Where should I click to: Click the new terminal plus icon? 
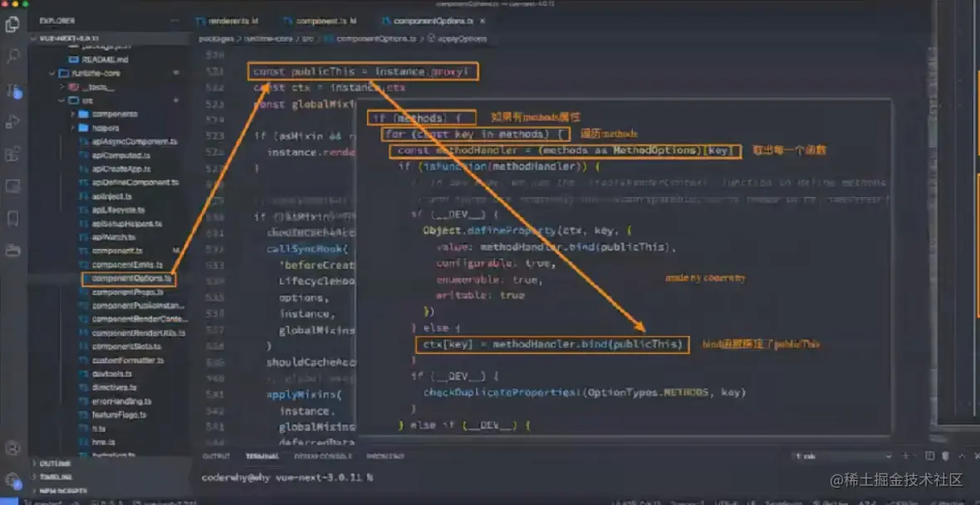(x=905, y=456)
